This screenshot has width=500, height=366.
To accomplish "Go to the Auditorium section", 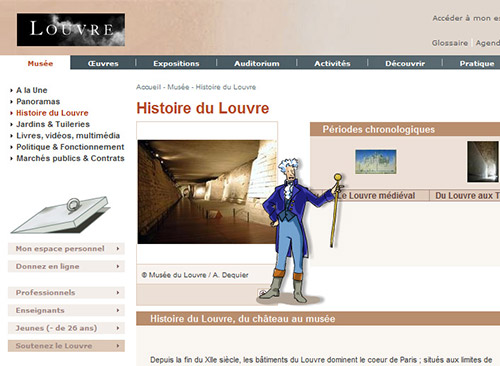I will pos(257,63).
